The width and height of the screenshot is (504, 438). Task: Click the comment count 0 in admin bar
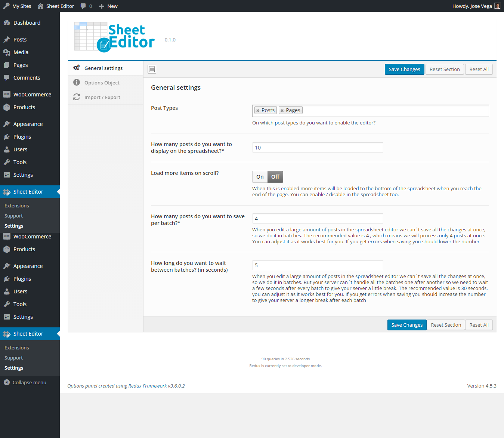[90, 6]
